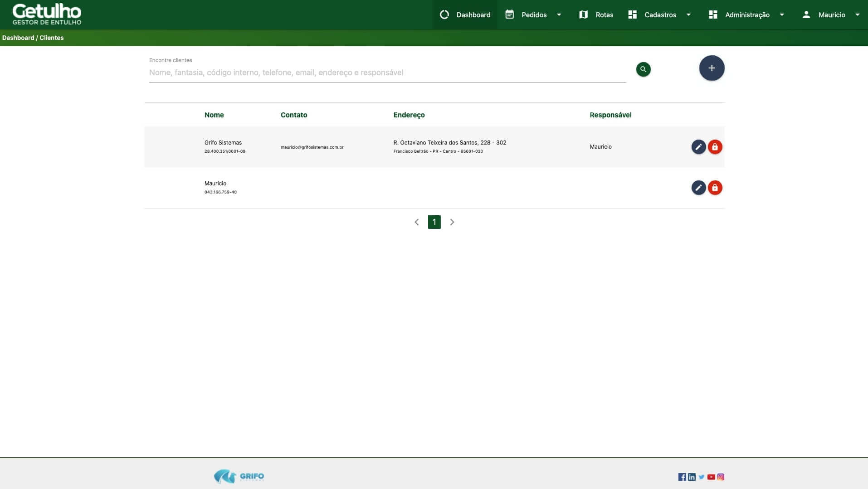Click the Dashboard circle icon
Viewport: 868px width, 489px height.
[x=444, y=15]
